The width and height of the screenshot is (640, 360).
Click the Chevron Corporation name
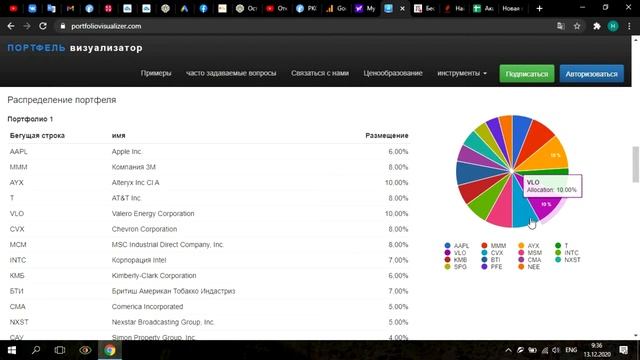(x=144, y=229)
